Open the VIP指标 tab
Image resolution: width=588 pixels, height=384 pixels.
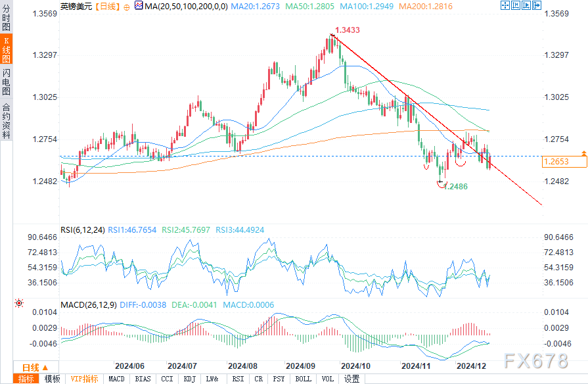pos(84,379)
